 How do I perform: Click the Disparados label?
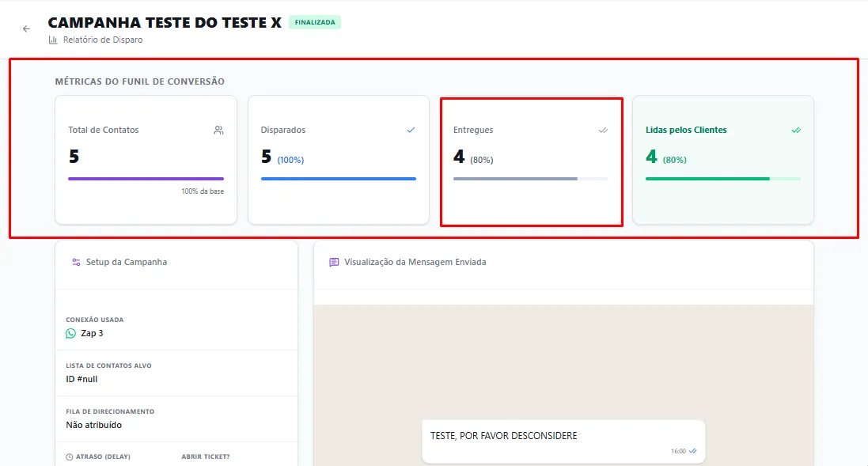coord(283,130)
